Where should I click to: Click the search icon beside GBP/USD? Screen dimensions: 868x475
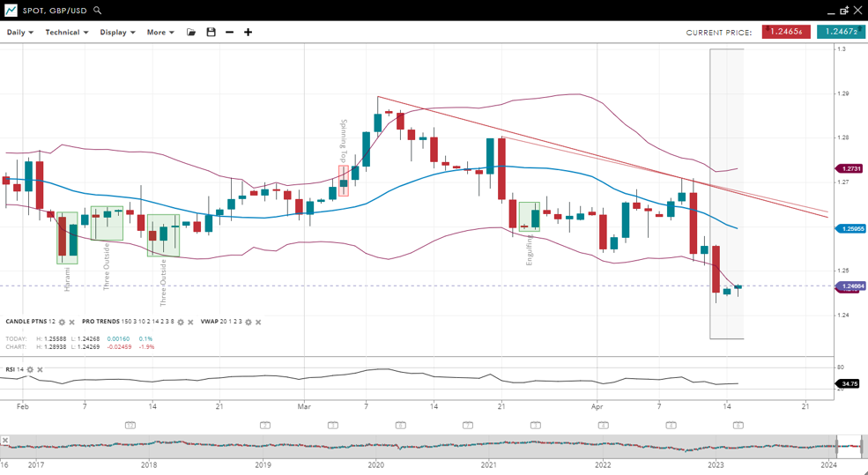point(98,11)
